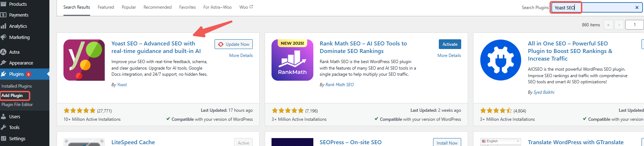This screenshot has height=146, width=644.
Task: Open the Analytics sidebar menu
Action: click(x=18, y=26)
